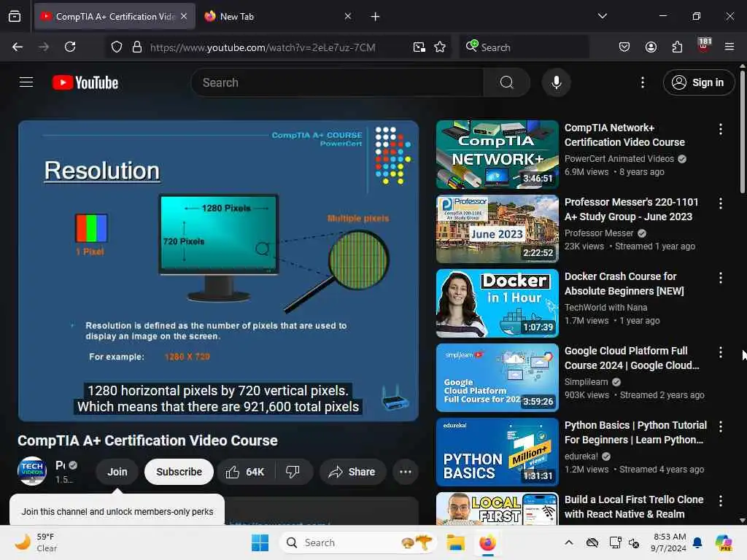This screenshot has height=560, width=747.
Task: View site security padlock info
Action: (137, 47)
